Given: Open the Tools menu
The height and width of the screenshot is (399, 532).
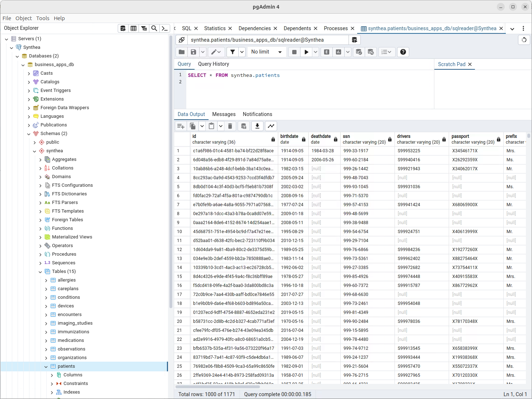Looking at the screenshot, I should [43, 18].
